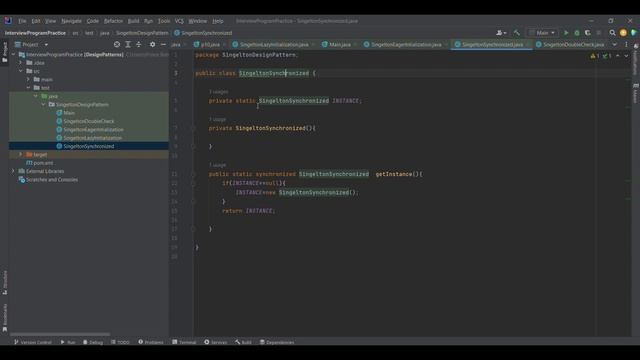
Task: Open Search Everywhere magnifier icon
Action: click(612, 33)
